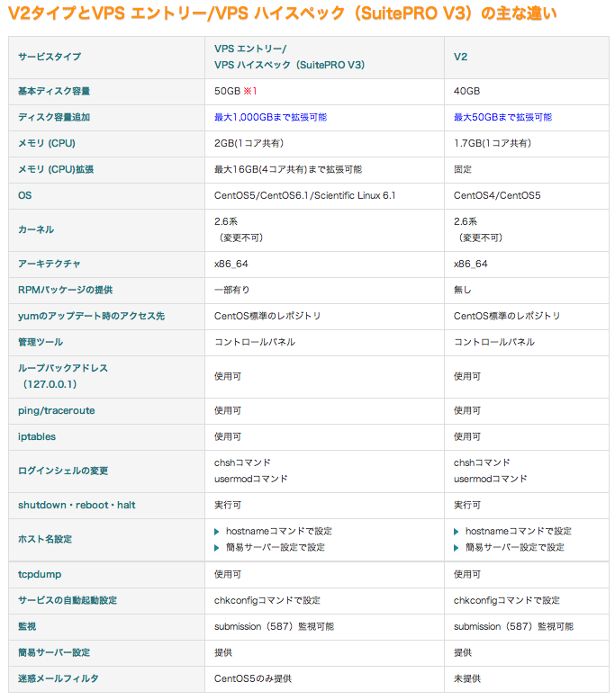Select the tcpdump row label
The width and height of the screenshot is (615, 700).
coord(40,575)
